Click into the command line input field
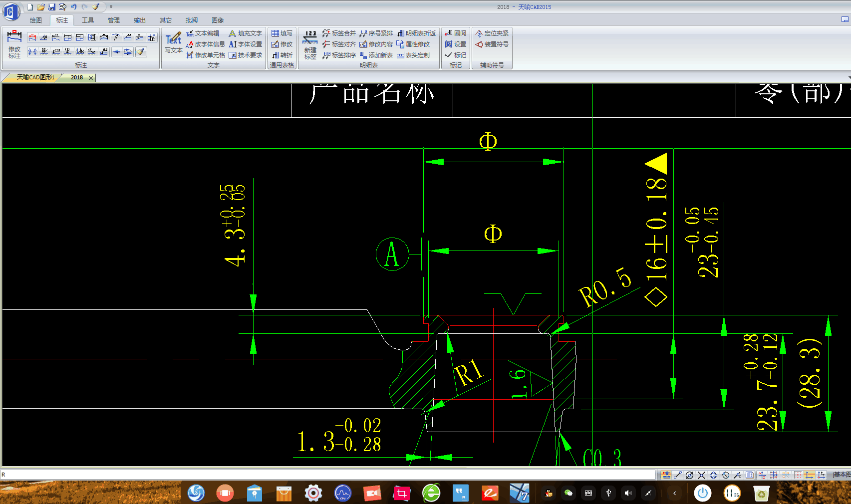Viewport: 851px width, 504px height. pos(328,475)
